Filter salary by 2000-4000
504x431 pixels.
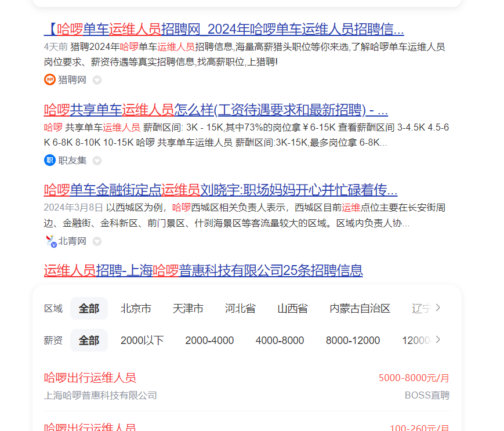209,341
